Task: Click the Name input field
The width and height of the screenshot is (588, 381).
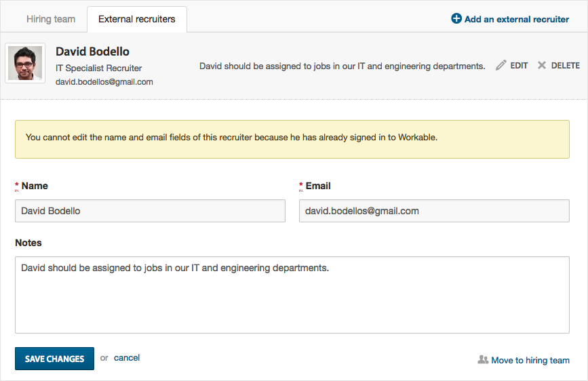Action: pos(150,211)
